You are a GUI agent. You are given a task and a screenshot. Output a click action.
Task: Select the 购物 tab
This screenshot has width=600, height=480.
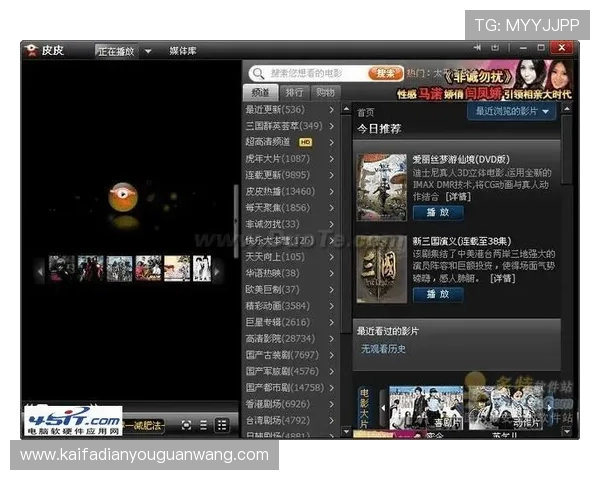click(x=325, y=92)
